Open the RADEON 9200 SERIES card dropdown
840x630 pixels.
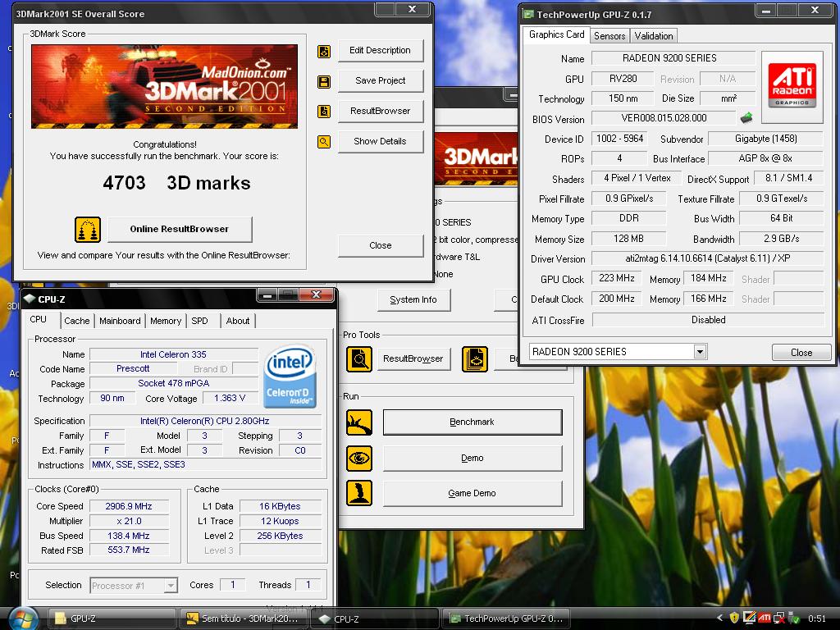click(700, 352)
